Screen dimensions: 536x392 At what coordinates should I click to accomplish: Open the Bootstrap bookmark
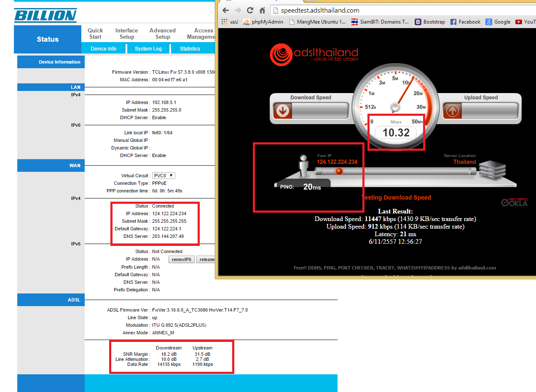(429, 22)
